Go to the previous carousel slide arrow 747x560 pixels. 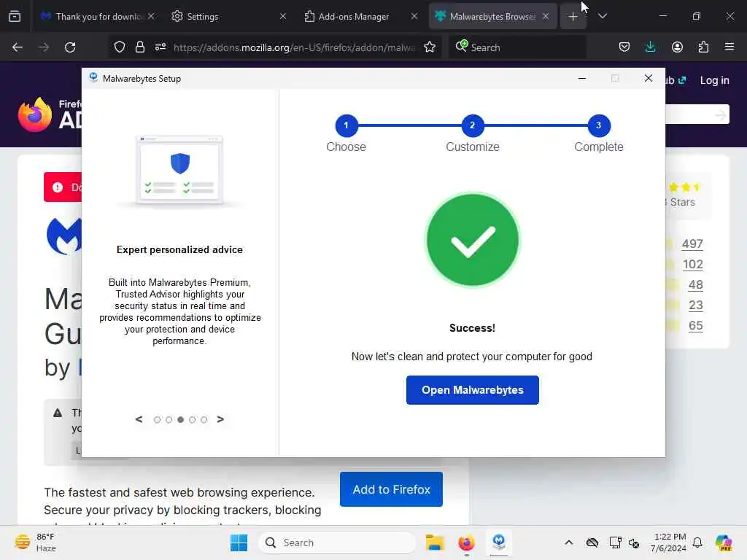tap(139, 419)
